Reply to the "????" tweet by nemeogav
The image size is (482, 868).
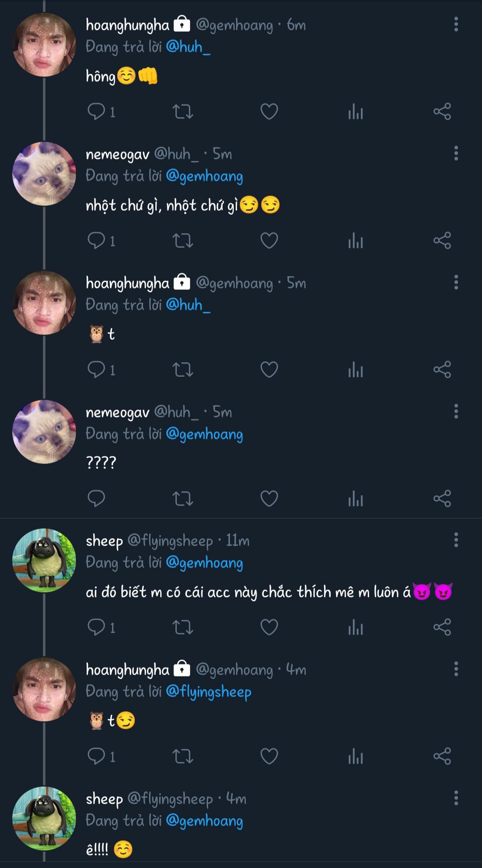click(x=96, y=499)
